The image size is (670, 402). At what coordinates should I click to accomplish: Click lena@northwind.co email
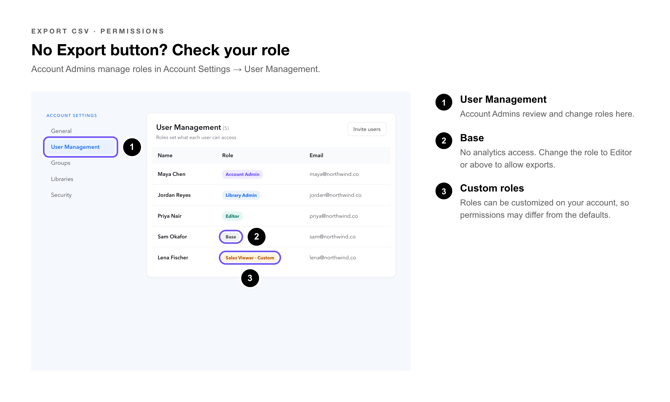[333, 258]
